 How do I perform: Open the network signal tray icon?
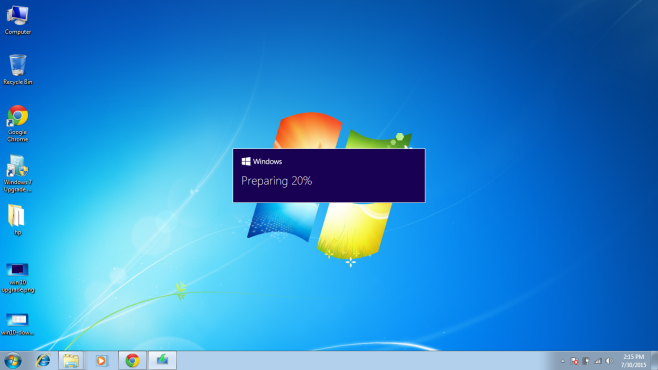598,361
